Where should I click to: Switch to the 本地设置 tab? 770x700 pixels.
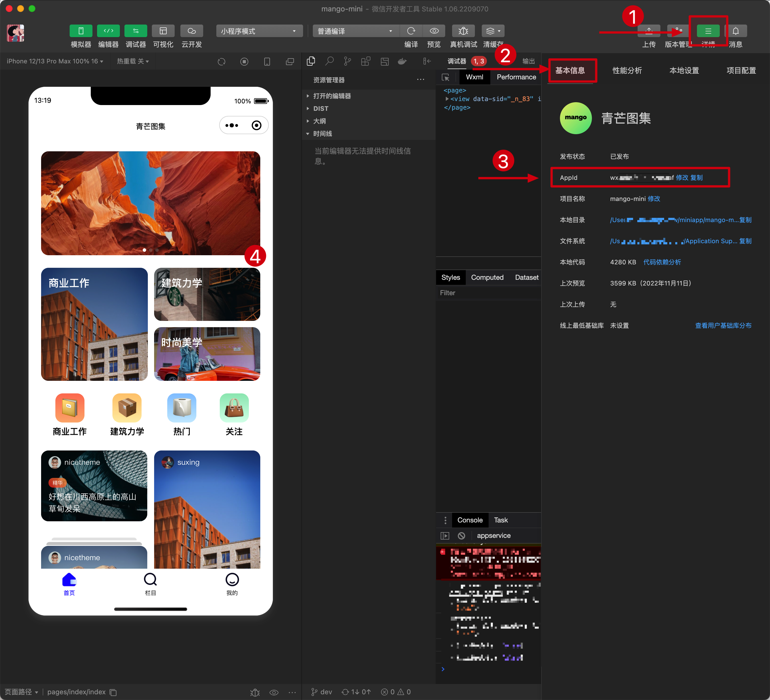pos(684,70)
